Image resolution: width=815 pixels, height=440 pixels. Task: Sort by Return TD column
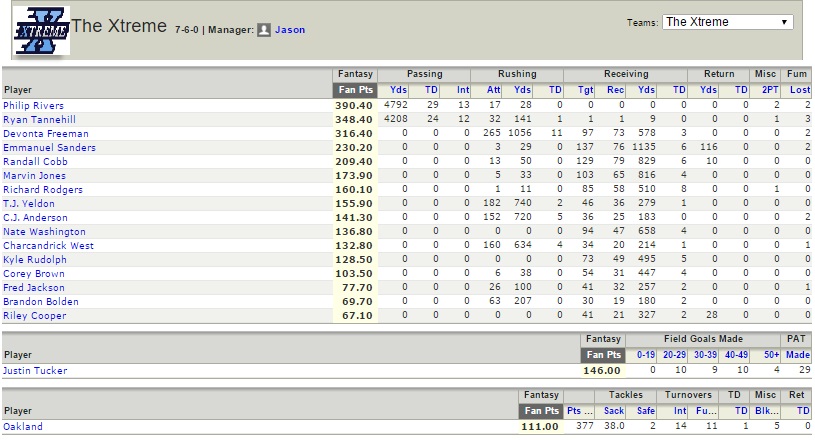(741, 90)
